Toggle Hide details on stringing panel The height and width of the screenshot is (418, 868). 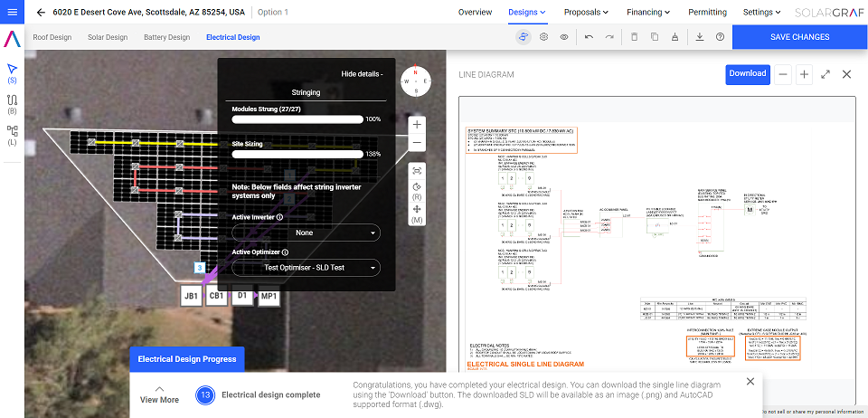362,74
